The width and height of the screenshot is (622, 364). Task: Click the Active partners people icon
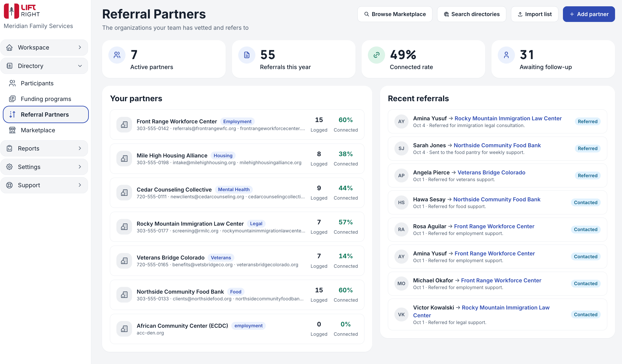coord(117,55)
